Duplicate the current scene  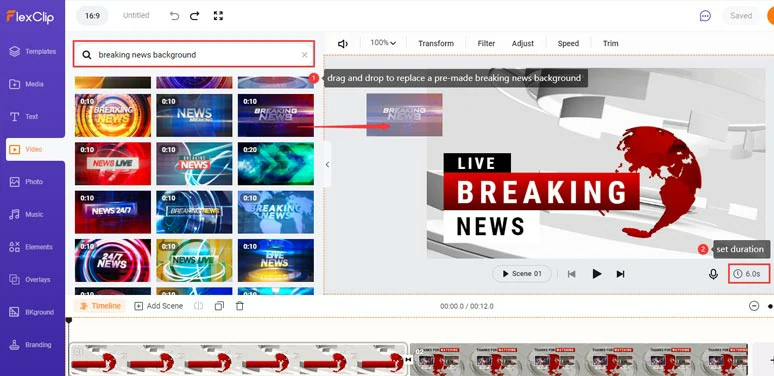point(219,306)
